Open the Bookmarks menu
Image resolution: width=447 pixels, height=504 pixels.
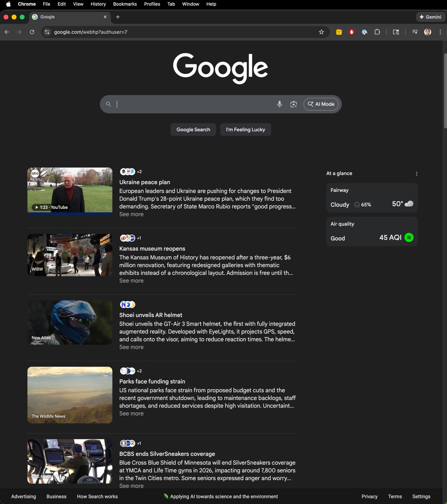(125, 4)
